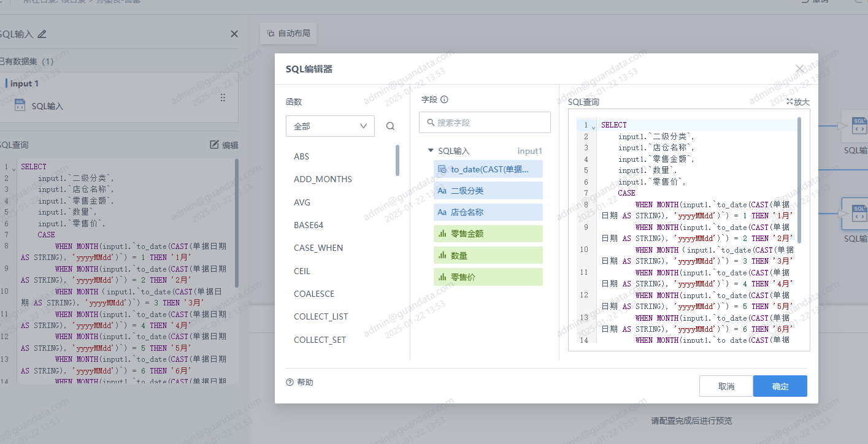This screenshot has height=444, width=868.
Task: Select the to_date(CAST(单据... field
Action: pyautogui.click(x=488, y=169)
